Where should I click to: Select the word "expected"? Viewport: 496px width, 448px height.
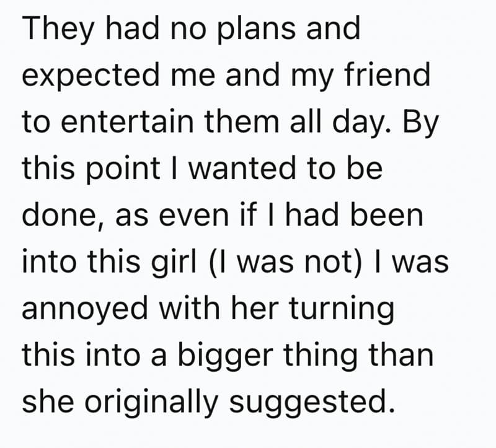coord(91,76)
